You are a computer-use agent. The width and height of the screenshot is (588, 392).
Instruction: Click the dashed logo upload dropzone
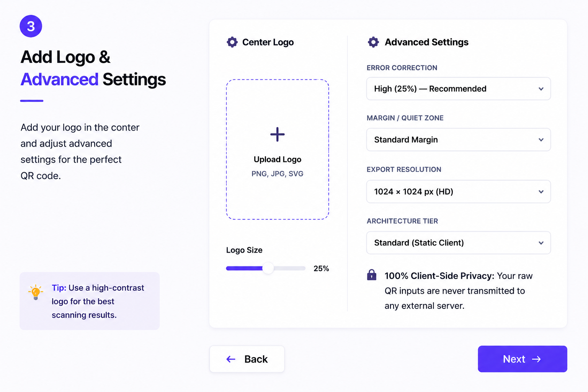click(x=278, y=149)
